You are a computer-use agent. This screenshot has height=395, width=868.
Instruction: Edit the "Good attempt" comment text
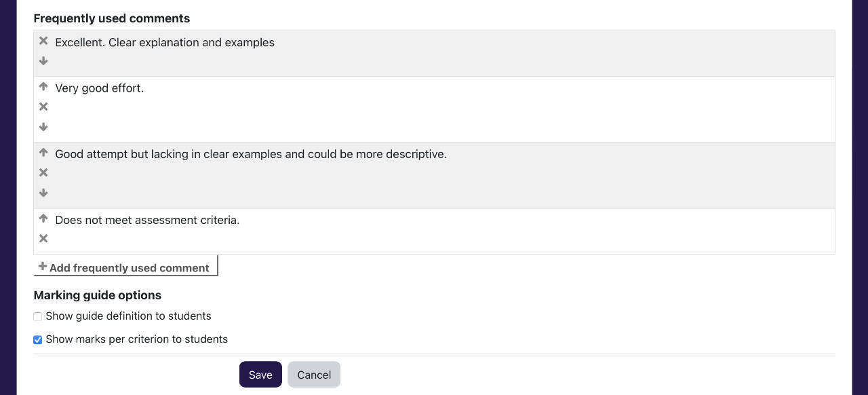(x=251, y=154)
